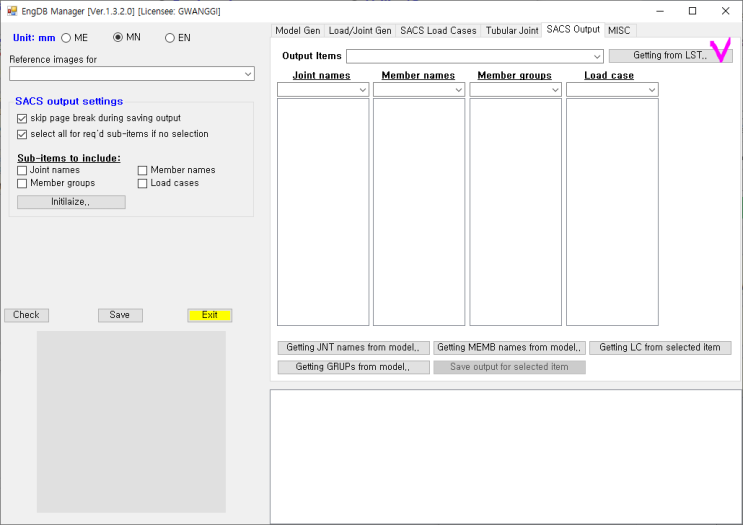The width and height of the screenshot is (743, 525).
Task: Click inside the Member groups list box
Action: click(516, 212)
